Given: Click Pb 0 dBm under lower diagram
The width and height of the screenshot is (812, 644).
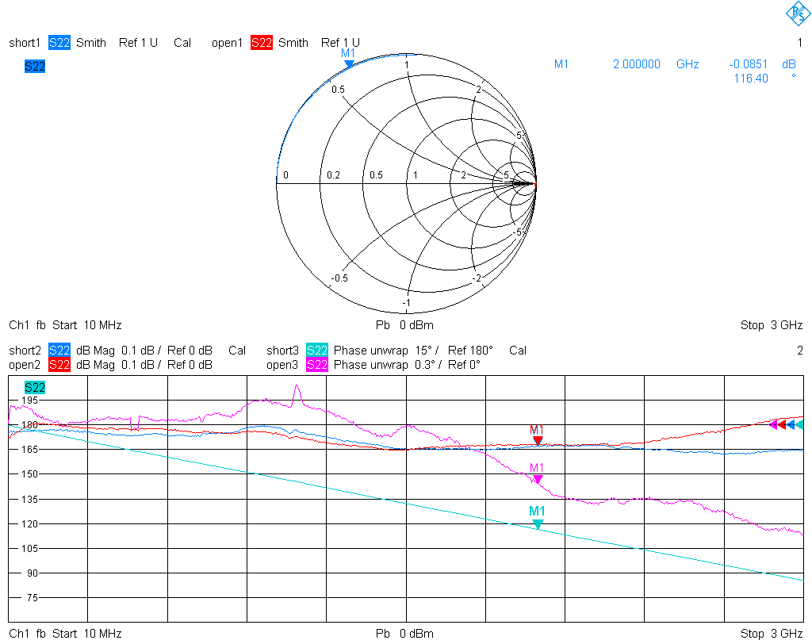Looking at the screenshot, I should pos(404,633).
